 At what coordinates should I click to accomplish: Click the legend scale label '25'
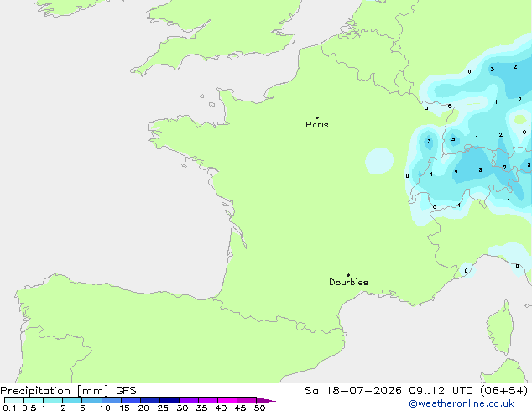point(163,408)
